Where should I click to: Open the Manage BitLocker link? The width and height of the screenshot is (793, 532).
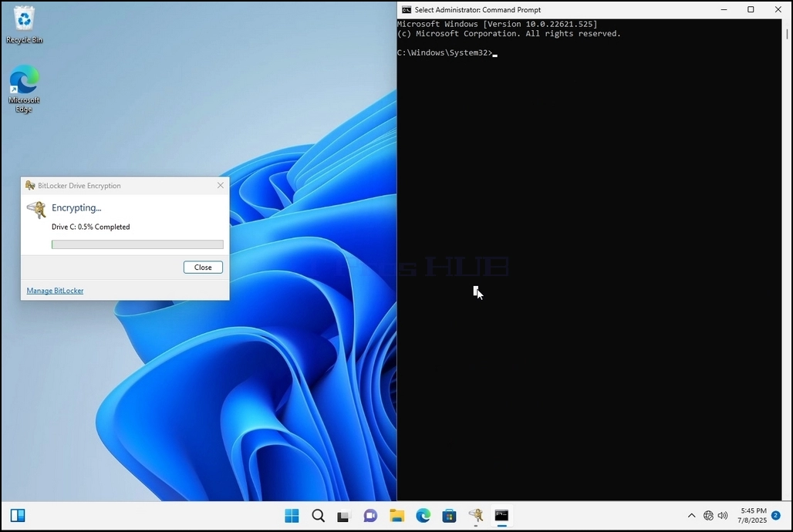55,290
